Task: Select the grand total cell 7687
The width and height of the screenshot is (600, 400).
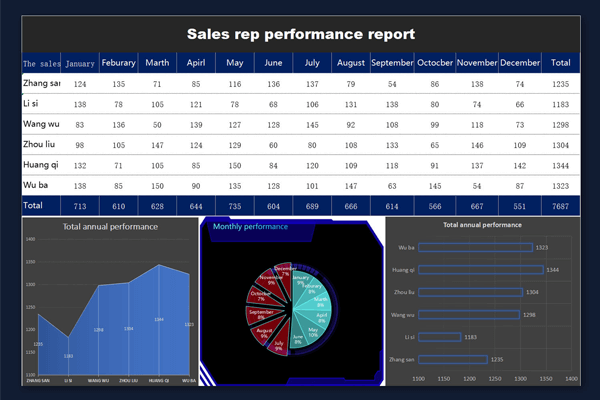Action: click(x=561, y=205)
